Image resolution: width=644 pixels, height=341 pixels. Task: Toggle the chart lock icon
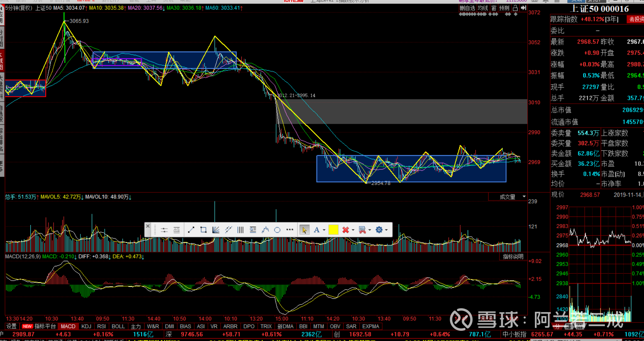[x=515, y=8]
